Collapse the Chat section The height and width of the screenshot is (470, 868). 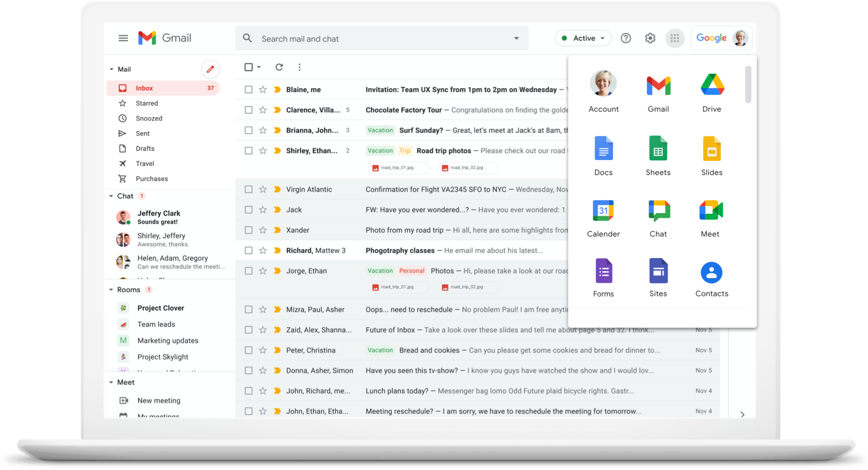tap(111, 196)
